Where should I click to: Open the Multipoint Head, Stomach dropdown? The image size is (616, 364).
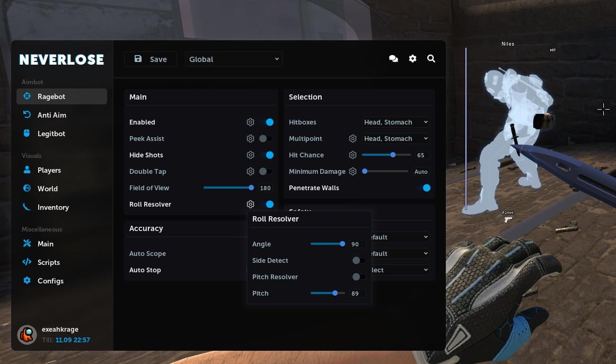click(395, 139)
